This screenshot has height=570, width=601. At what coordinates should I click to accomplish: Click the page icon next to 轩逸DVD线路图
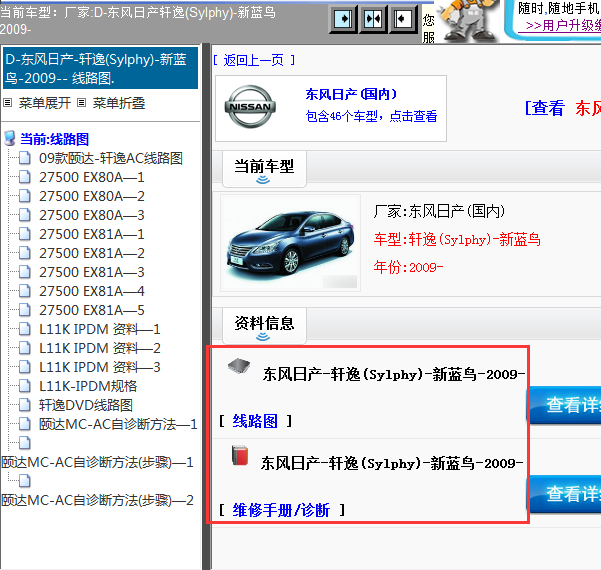click(25, 405)
